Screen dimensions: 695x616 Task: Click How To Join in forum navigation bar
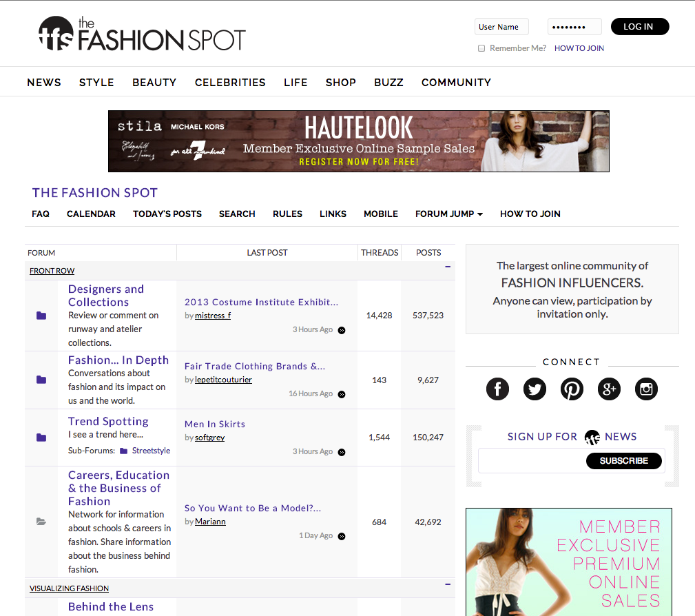coord(530,214)
